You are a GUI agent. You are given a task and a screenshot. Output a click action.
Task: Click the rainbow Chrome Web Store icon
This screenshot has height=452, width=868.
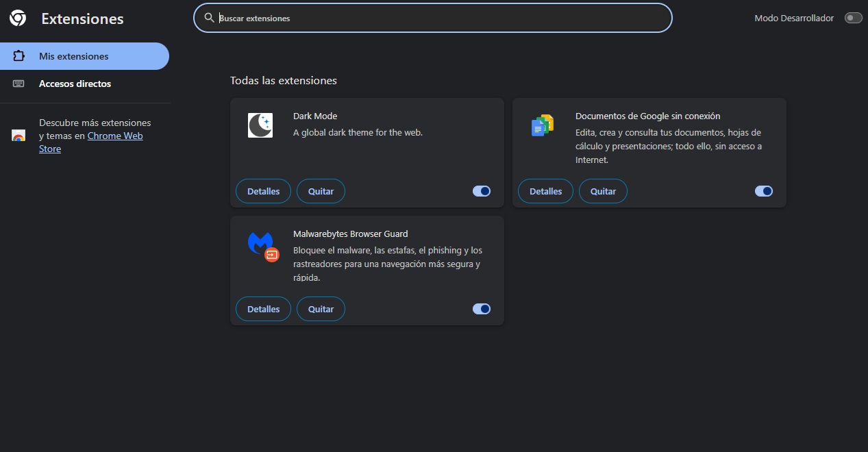coord(18,136)
